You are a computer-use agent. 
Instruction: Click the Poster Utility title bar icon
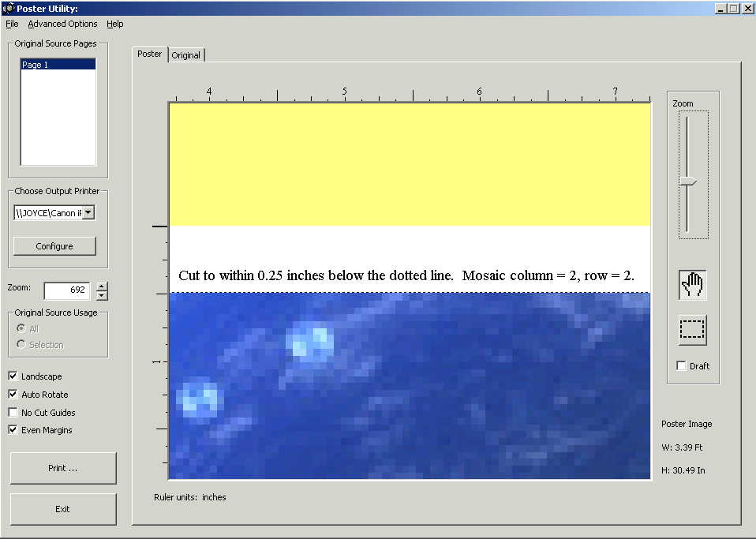[x=8, y=8]
